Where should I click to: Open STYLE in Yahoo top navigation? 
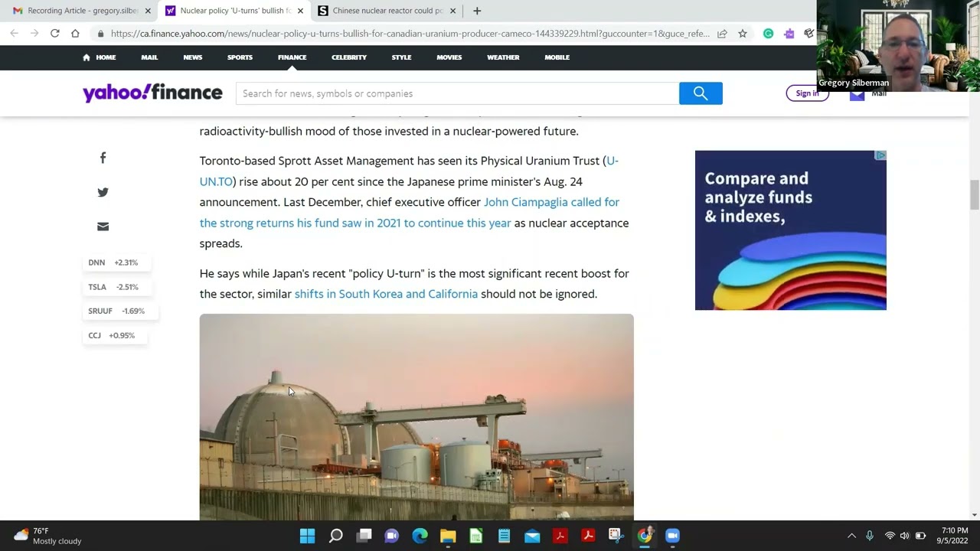401,57
